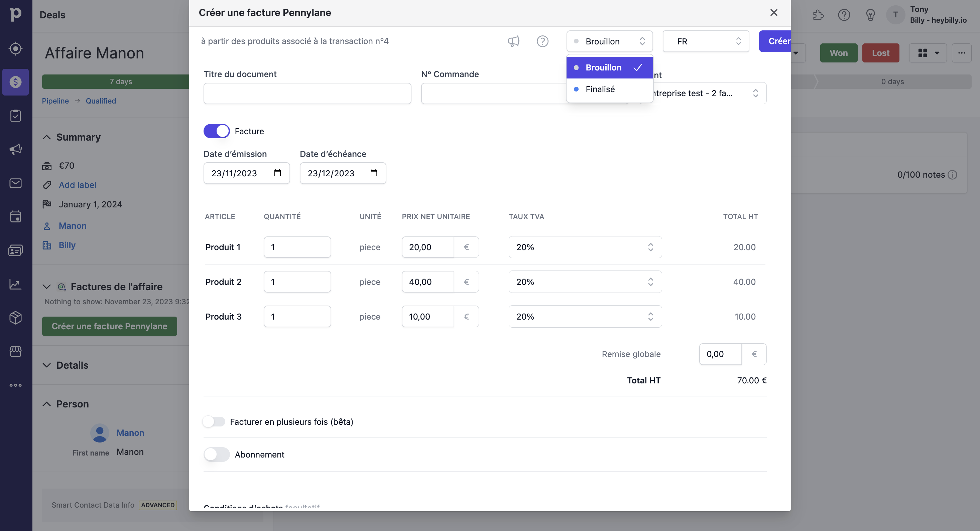
Task: Click the 7 days pipeline stage bar
Action: click(116, 81)
